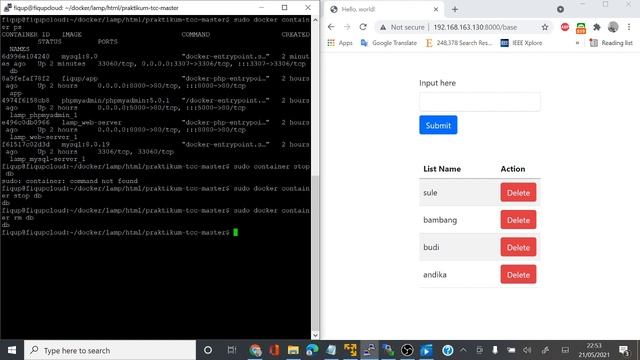640x360 pixels.
Task: Delete the bambang entry
Action: pos(518,220)
